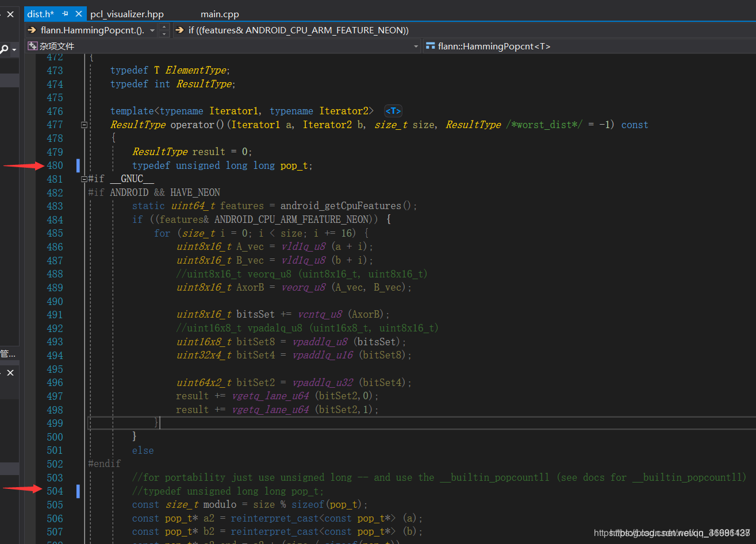Click 'vpaddlq_u8 (bitsSet);' code
The height and width of the screenshot is (544, 756).
coord(350,342)
